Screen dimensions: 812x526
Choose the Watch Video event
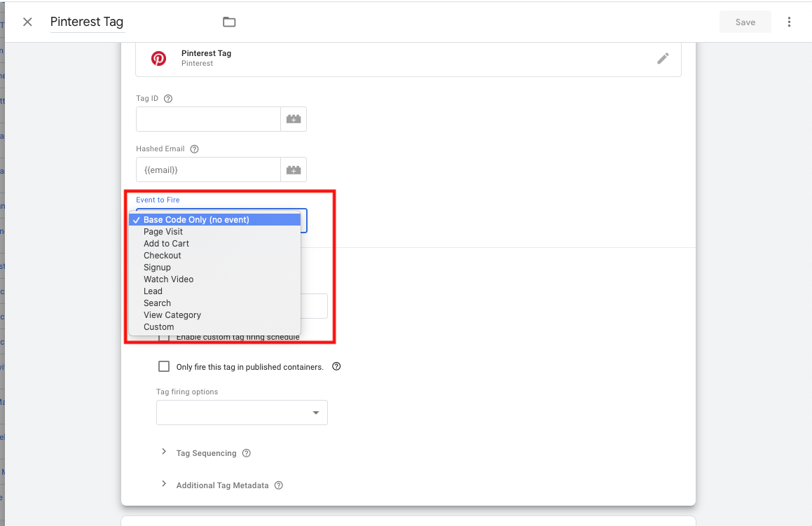215,279
